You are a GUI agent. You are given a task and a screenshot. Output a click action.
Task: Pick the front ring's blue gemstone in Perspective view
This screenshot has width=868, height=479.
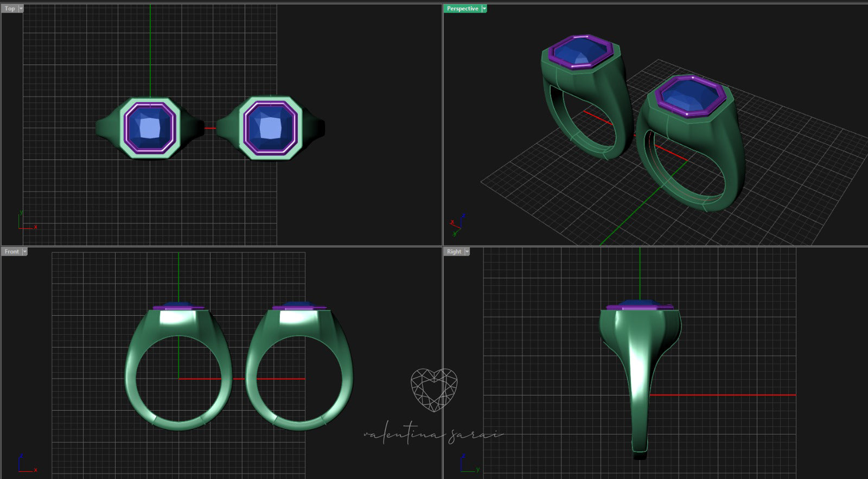tap(690, 96)
